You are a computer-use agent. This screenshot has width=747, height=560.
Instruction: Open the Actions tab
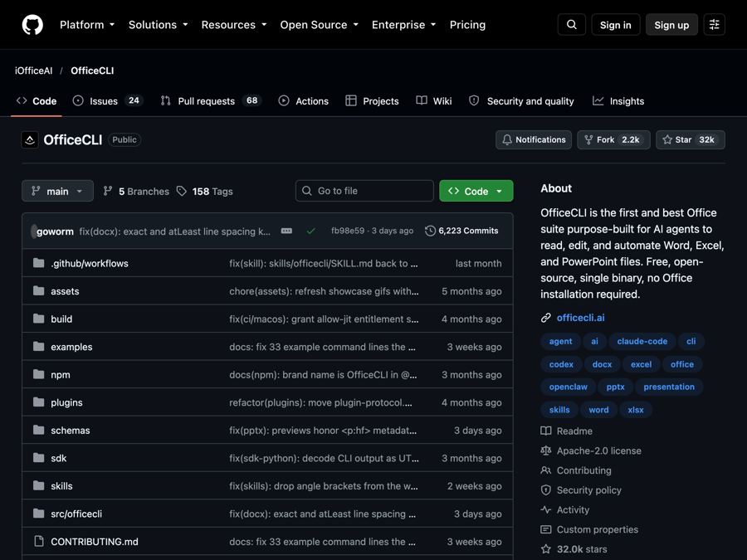tap(304, 101)
